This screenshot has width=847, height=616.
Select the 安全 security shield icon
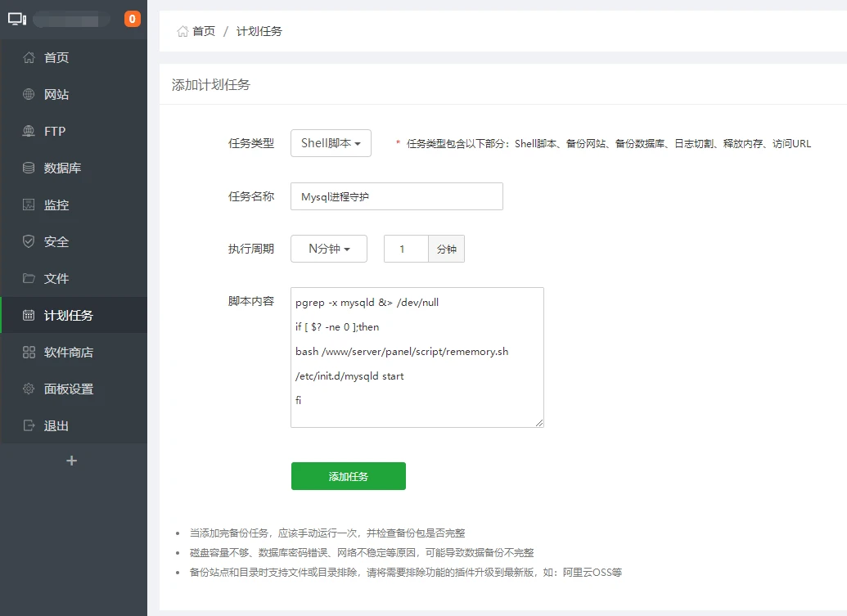pos(28,241)
